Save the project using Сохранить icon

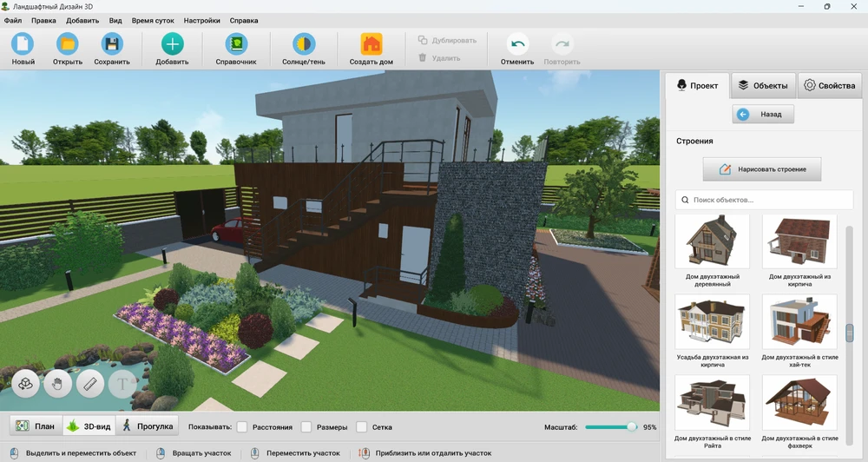pos(112,44)
